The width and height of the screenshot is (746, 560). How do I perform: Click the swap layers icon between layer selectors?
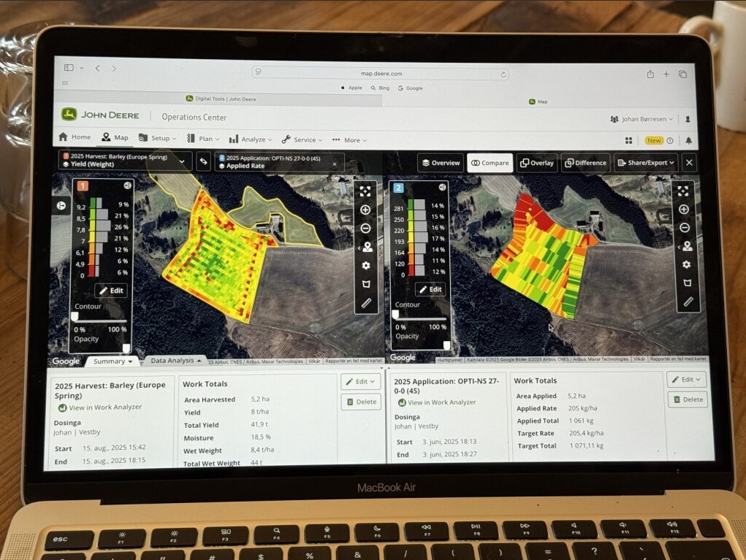pos(204,162)
